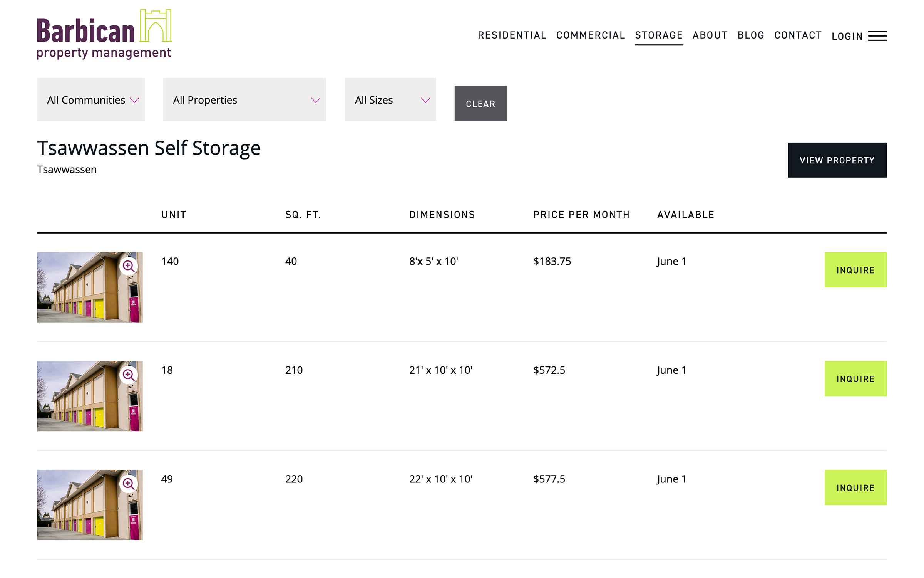Viewport: 924px width, 578px height.
Task: Open the Commercial menu item
Action: [591, 35]
